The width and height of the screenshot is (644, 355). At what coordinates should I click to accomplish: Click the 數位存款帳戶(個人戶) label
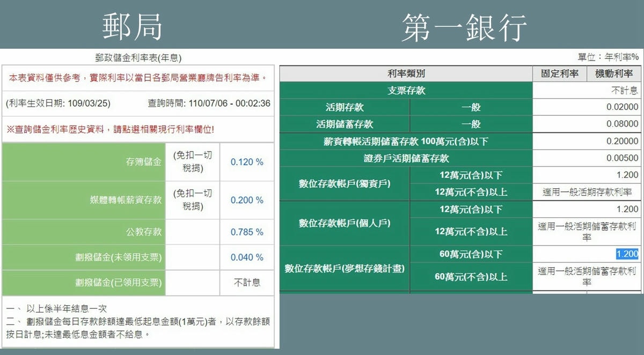[345, 223]
